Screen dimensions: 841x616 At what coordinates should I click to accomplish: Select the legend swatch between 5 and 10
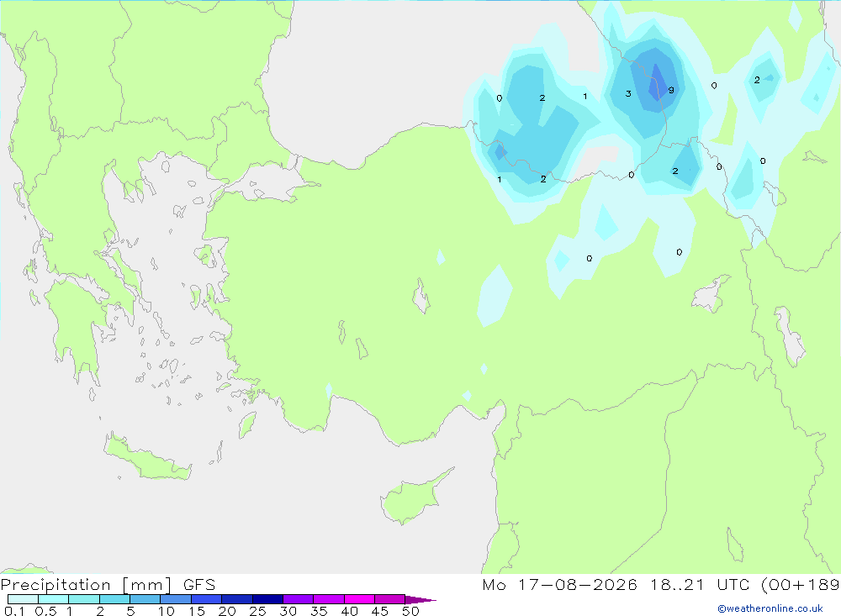(145, 599)
